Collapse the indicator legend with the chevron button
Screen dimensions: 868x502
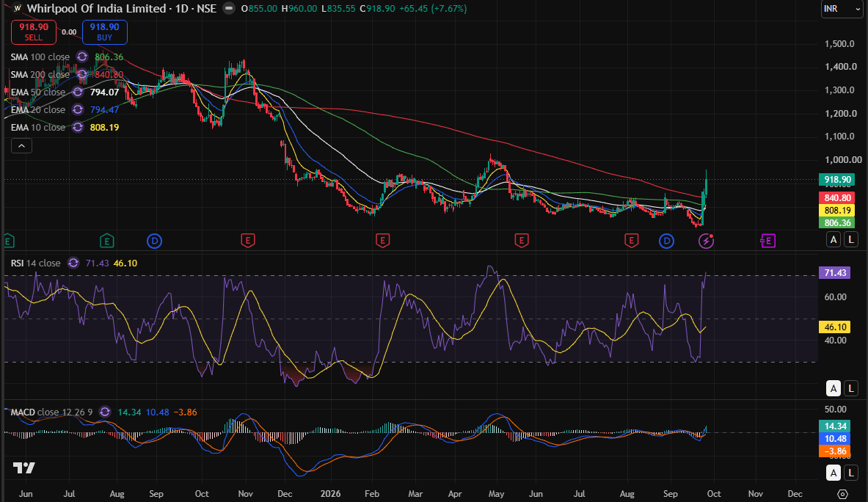pos(21,145)
